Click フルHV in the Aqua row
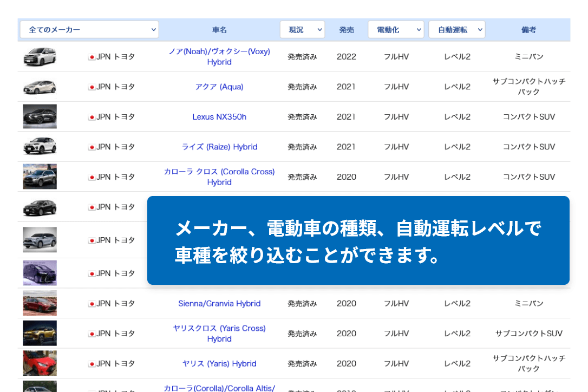 coord(396,87)
